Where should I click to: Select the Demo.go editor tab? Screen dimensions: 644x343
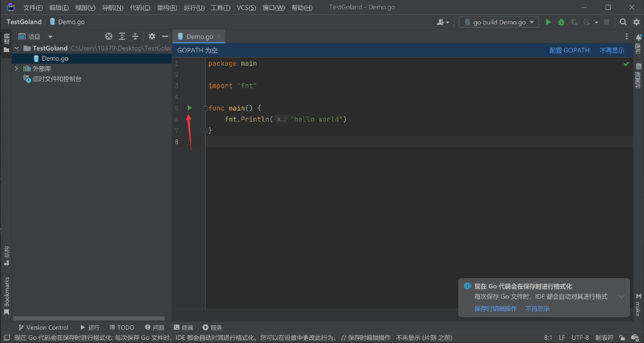(x=199, y=36)
